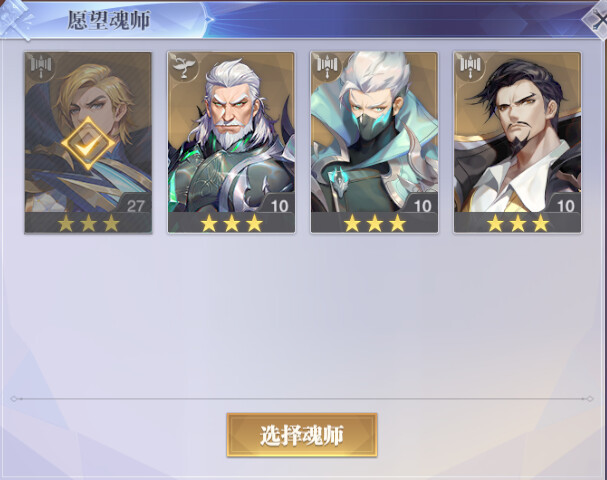Click the level 10 badge on the goatee hero
The height and width of the screenshot is (480, 607).
click(x=566, y=206)
